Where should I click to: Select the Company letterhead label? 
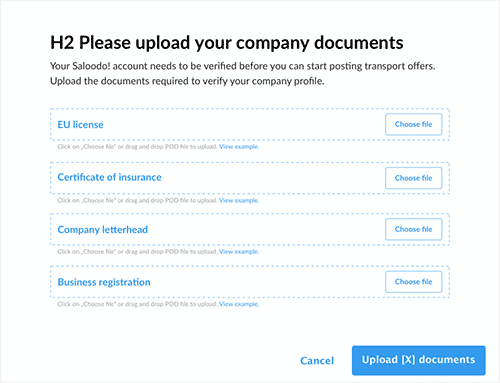102,230
